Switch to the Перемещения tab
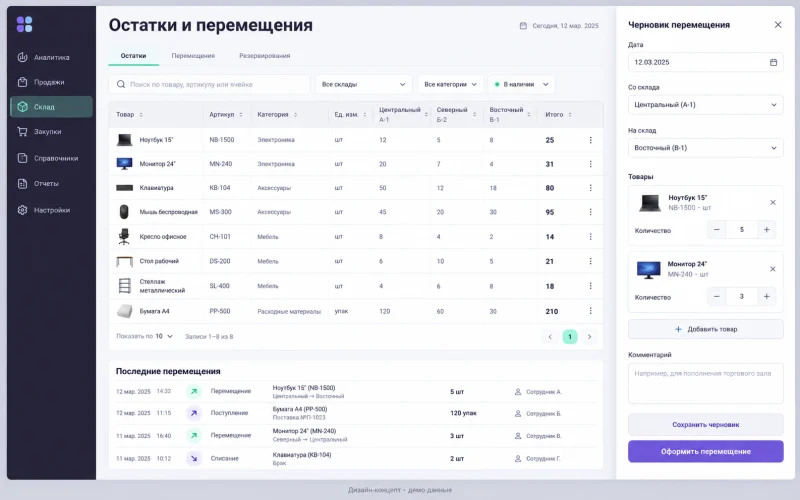The image size is (800, 500). pos(193,56)
